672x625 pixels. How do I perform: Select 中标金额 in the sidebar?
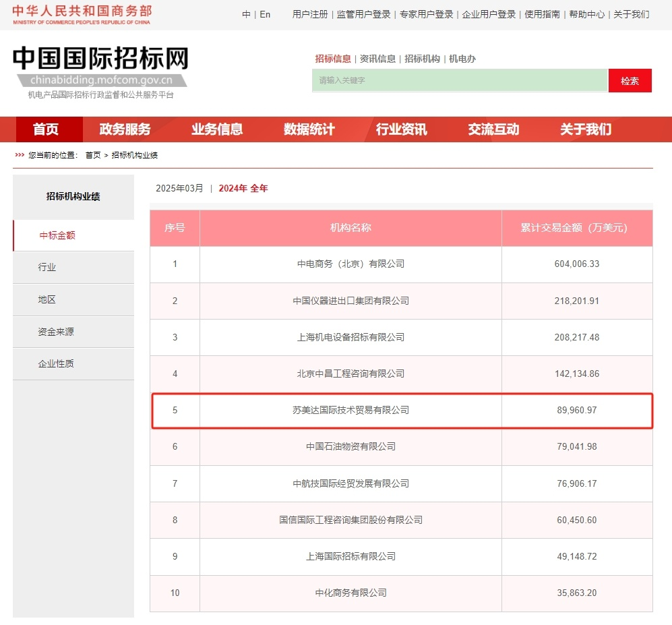click(x=73, y=235)
